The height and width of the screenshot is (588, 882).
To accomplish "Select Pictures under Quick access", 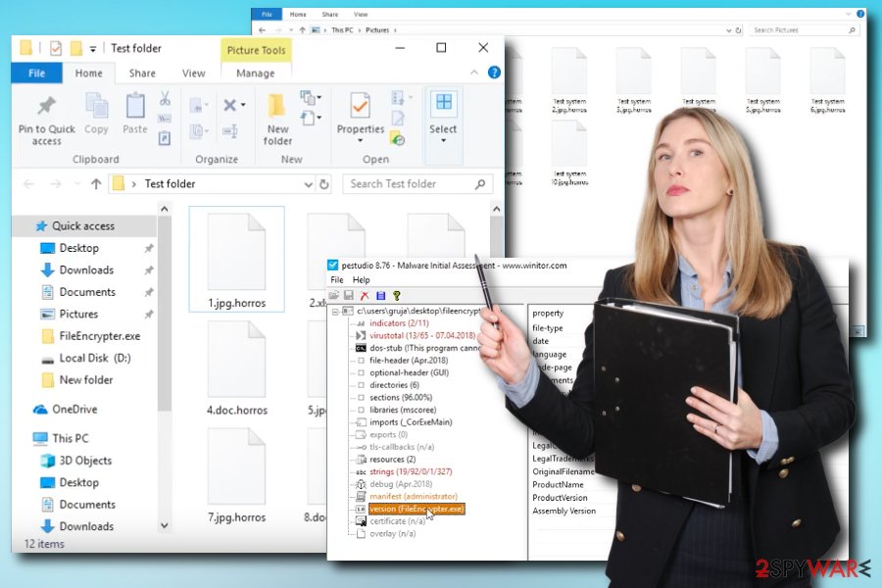I will 78,314.
